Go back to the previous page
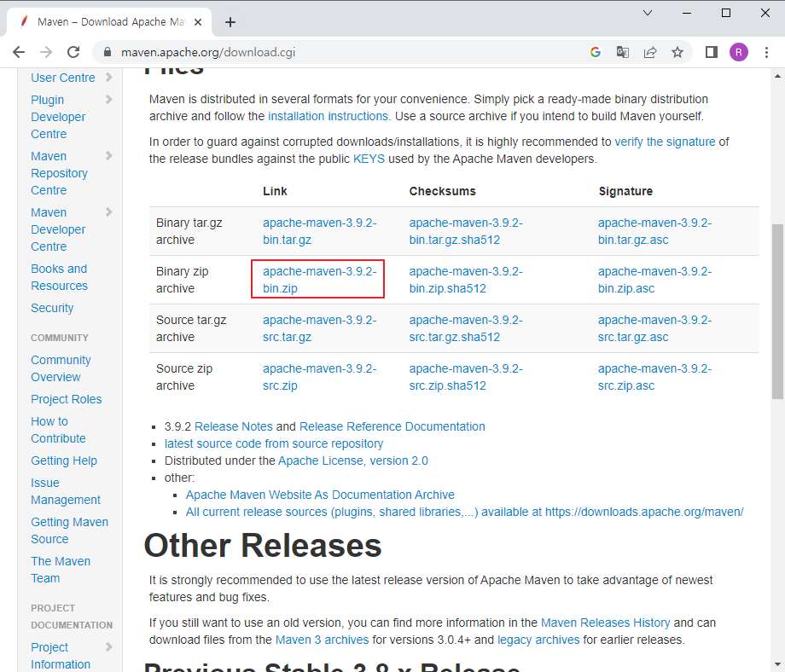This screenshot has width=785, height=672. tap(19, 52)
